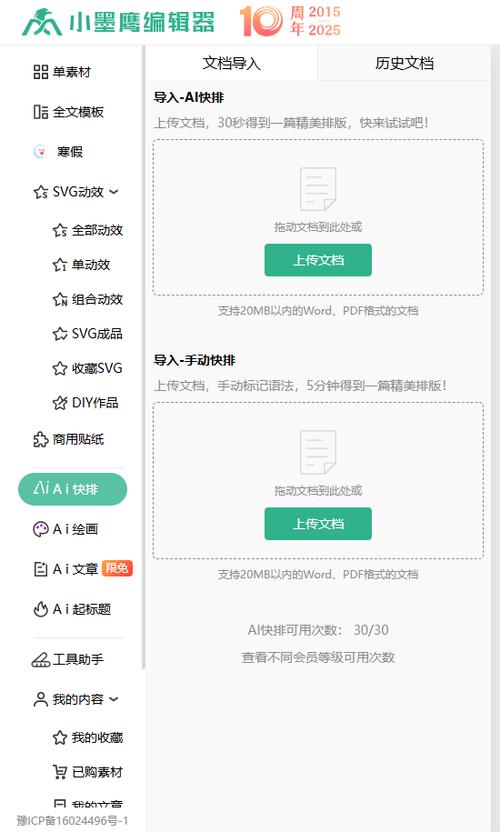Click the AI快排可用次数 30/30 value
Image resolution: width=500 pixels, height=832 pixels.
click(x=371, y=630)
